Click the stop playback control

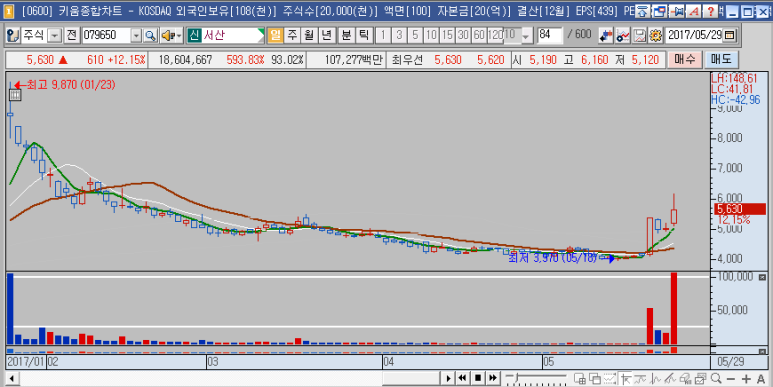(478, 378)
